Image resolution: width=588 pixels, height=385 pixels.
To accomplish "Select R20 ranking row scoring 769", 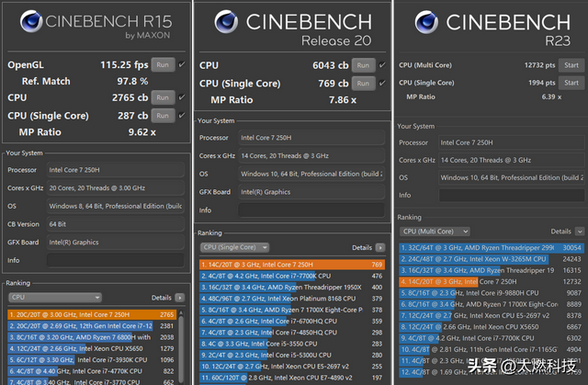I will [292, 265].
